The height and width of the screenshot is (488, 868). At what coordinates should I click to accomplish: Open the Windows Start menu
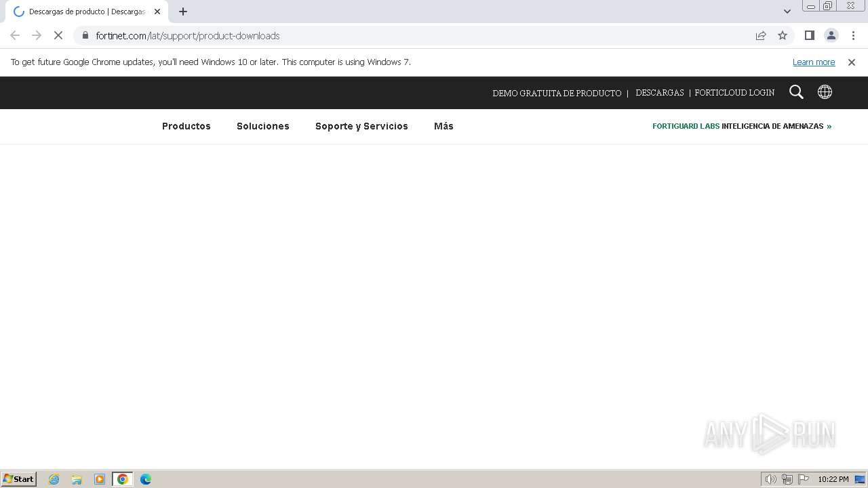coord(19,479)
